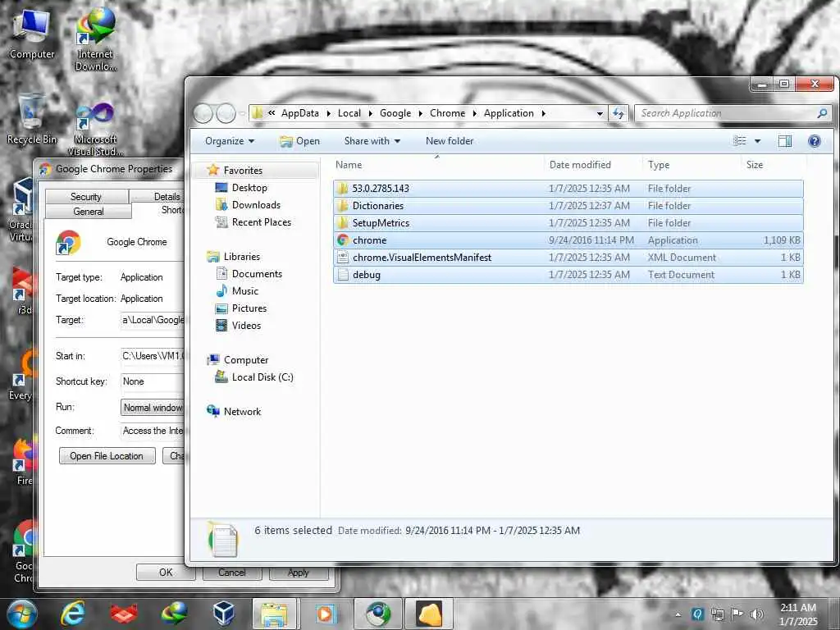Launch Internet Explorer from the taskbar
This screenshot has height=630, width=840.
click(72, 614)
